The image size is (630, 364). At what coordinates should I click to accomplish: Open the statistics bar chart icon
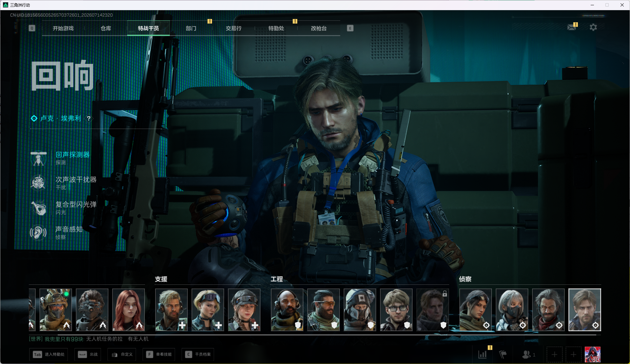coord(482,355)
